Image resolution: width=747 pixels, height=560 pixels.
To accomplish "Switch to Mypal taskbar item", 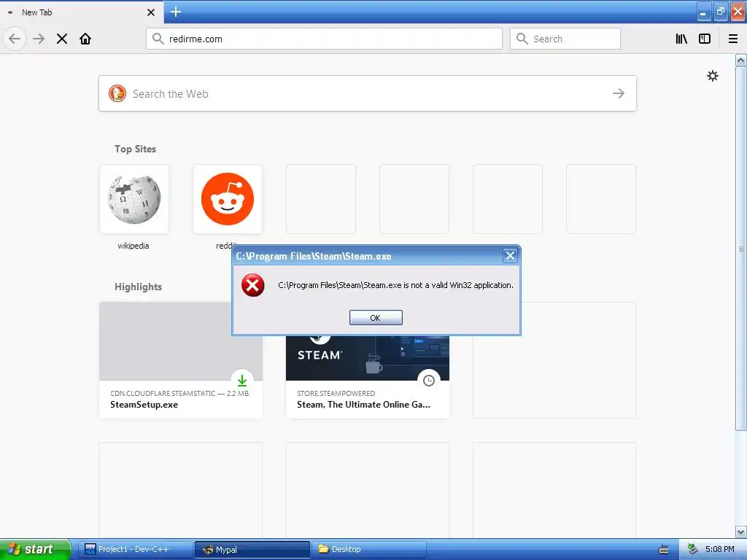I will 252,549.
